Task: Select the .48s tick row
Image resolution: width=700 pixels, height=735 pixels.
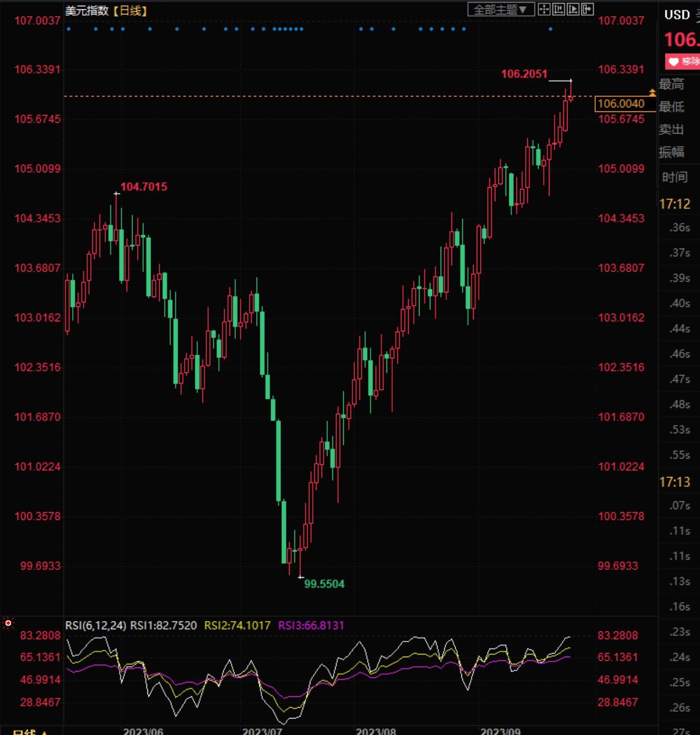Action: coord(679,404)
